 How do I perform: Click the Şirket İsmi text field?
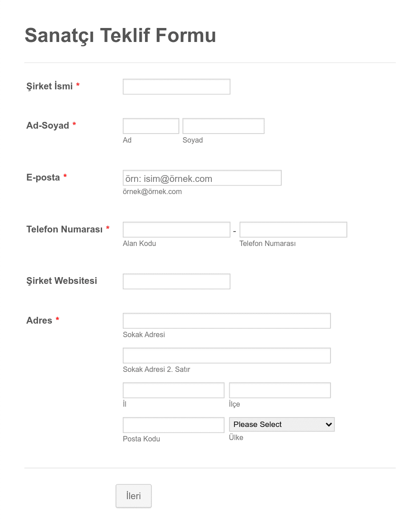[176, 87]
